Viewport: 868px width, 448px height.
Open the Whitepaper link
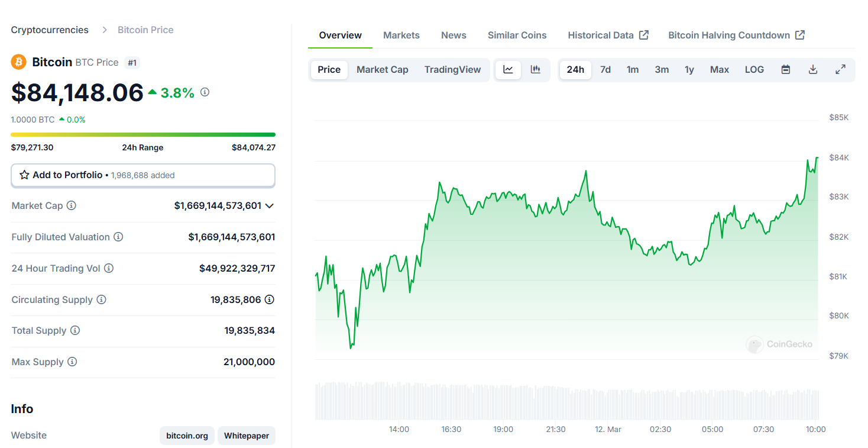click(247, 436)
